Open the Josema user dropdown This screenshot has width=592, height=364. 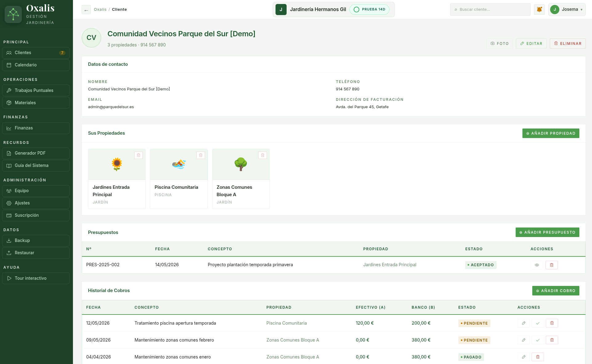point(567,10)
